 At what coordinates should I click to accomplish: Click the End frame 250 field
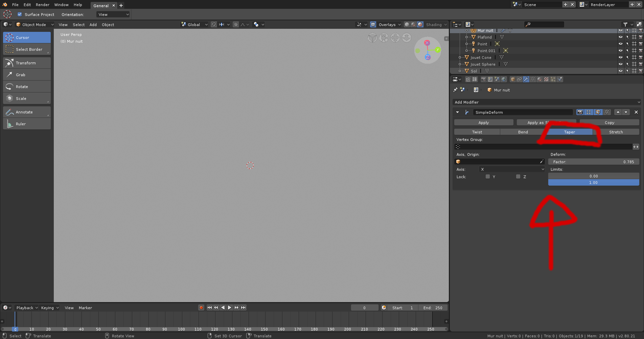pos(433,308)
